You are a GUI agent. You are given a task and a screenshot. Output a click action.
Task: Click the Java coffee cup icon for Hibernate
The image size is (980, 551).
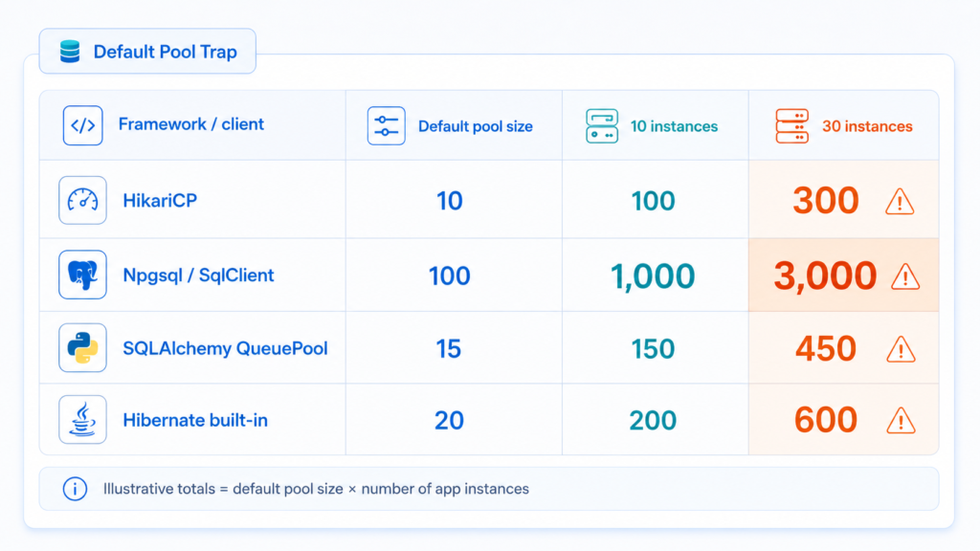(x=82, y=420)
